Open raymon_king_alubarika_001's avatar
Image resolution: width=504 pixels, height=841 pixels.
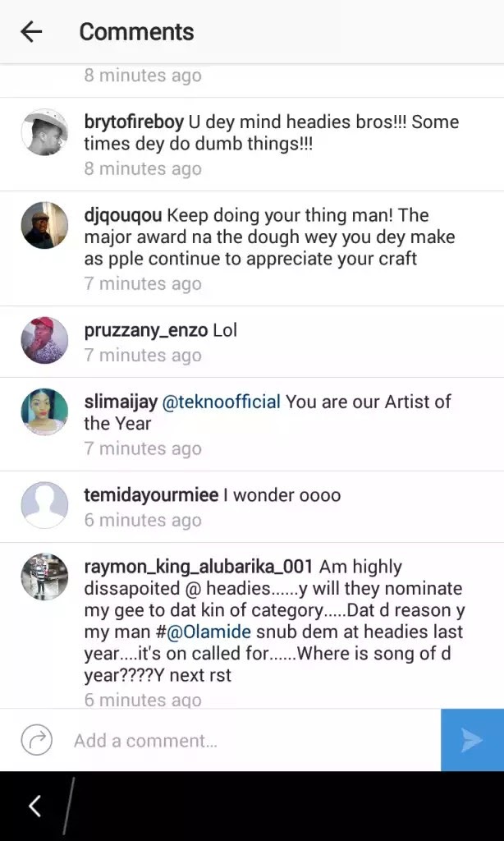(x=44, y=577)
